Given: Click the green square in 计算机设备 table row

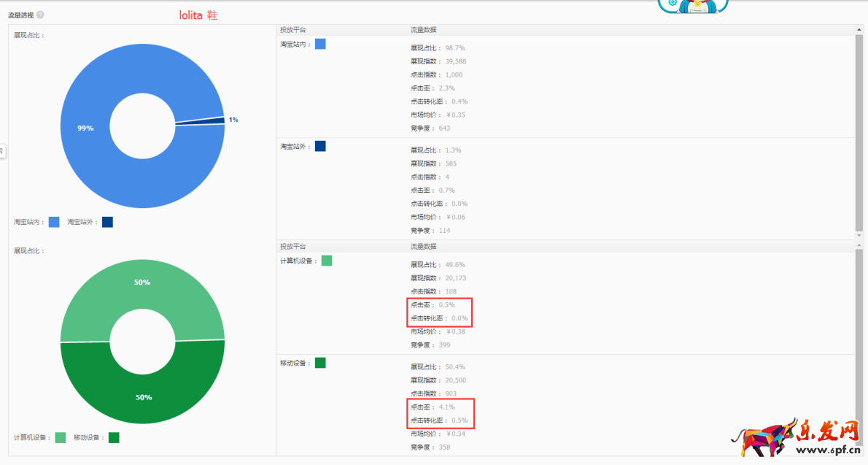Looking at the screenshot, I should point(326,261).
